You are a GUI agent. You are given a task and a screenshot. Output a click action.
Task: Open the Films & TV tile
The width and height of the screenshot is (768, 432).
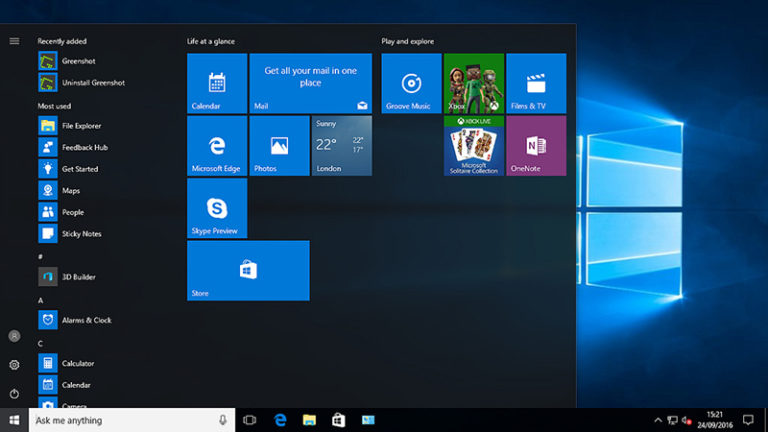(536, 84)
